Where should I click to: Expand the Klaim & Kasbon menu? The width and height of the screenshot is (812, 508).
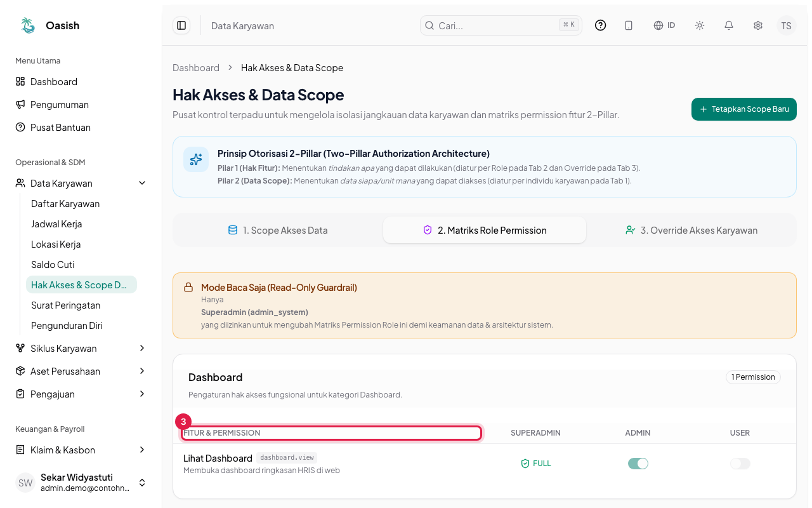[x=81, y=450]
